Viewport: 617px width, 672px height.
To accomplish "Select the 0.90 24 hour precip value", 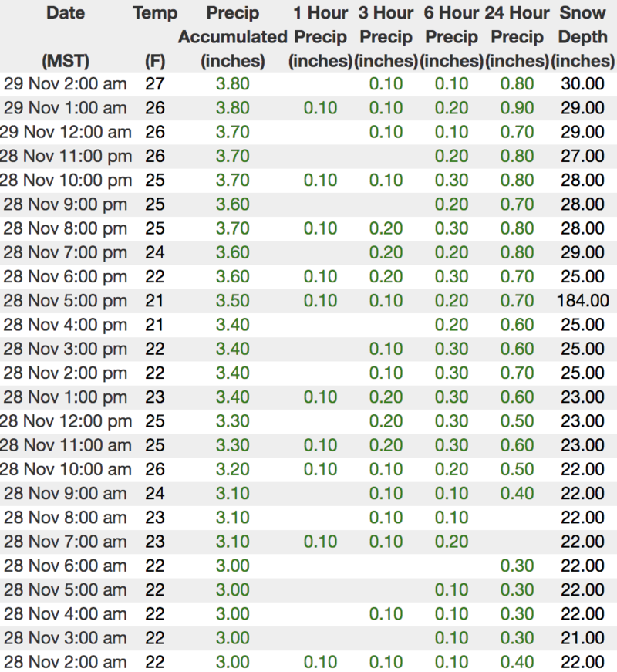I will tap(517, 108).
